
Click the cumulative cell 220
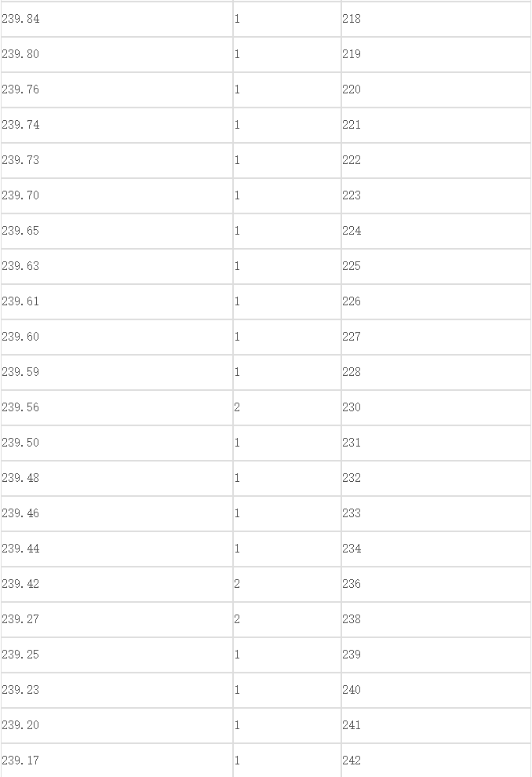tap(436, 89)
